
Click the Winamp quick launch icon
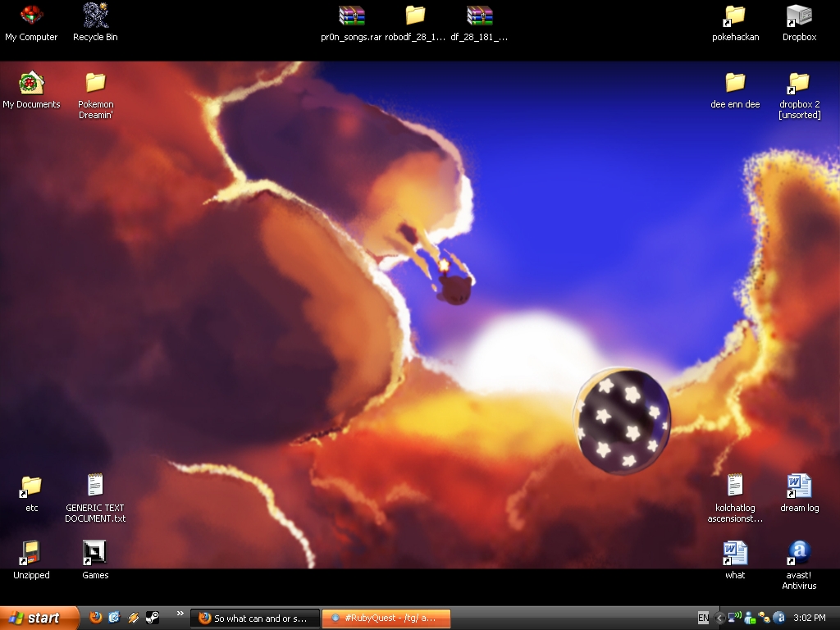[134, 618]
